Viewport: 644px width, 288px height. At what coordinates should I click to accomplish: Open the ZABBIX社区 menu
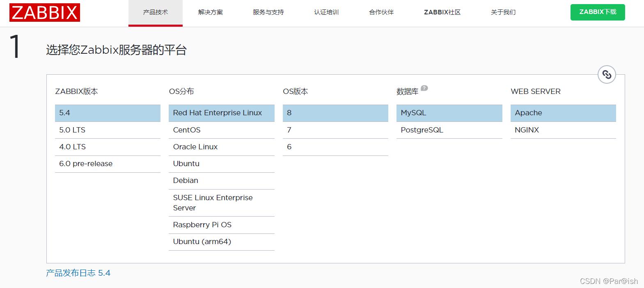click(x=442, y=12)
